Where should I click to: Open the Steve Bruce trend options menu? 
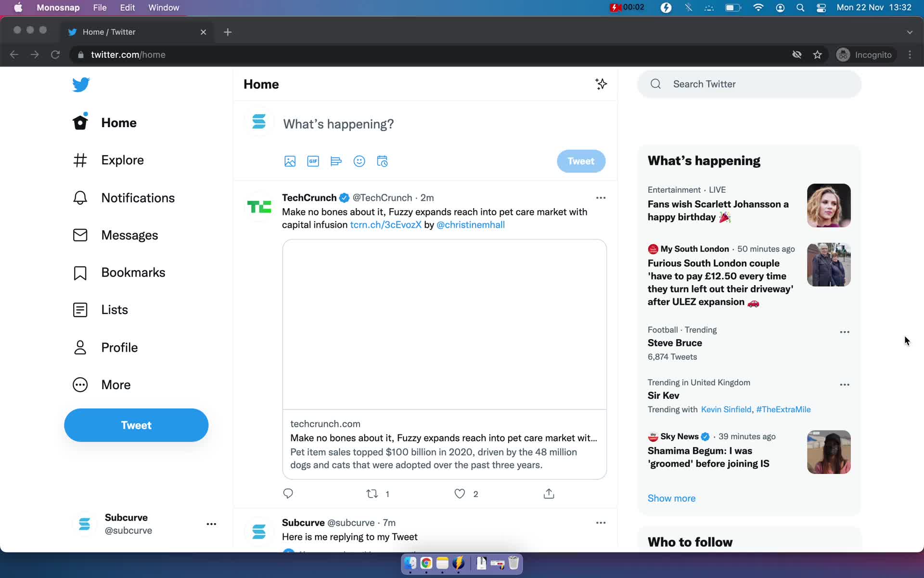(845, 332)
